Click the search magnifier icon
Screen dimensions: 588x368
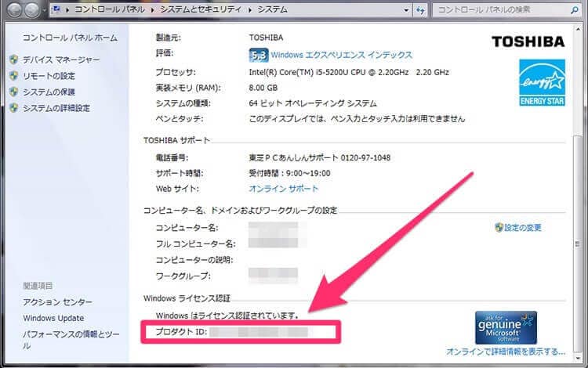[574, 10]
